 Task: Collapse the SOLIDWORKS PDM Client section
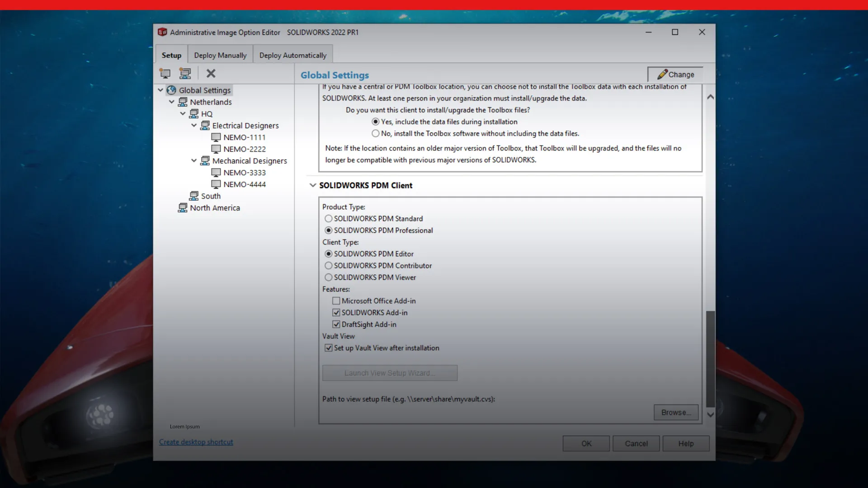313,185
